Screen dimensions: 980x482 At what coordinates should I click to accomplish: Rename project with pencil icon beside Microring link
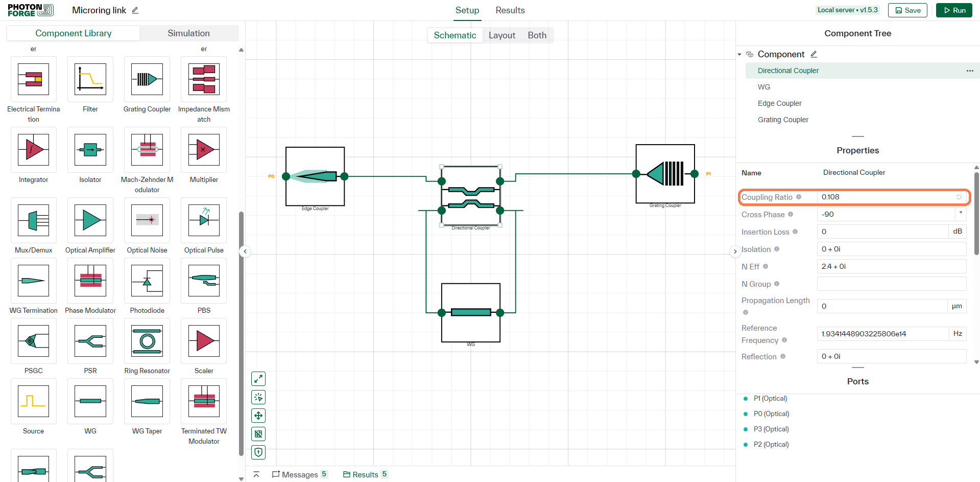(135, 10)
